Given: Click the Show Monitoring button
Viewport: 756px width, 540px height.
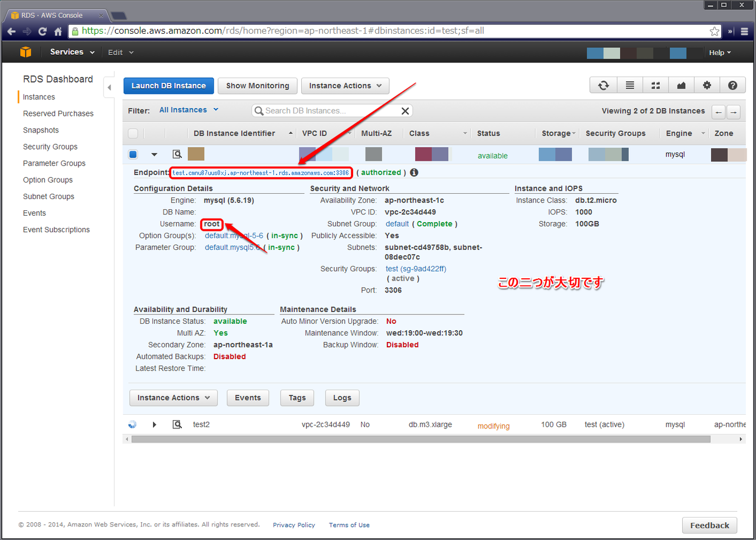Looking at the screenshot, I should 258,86.
